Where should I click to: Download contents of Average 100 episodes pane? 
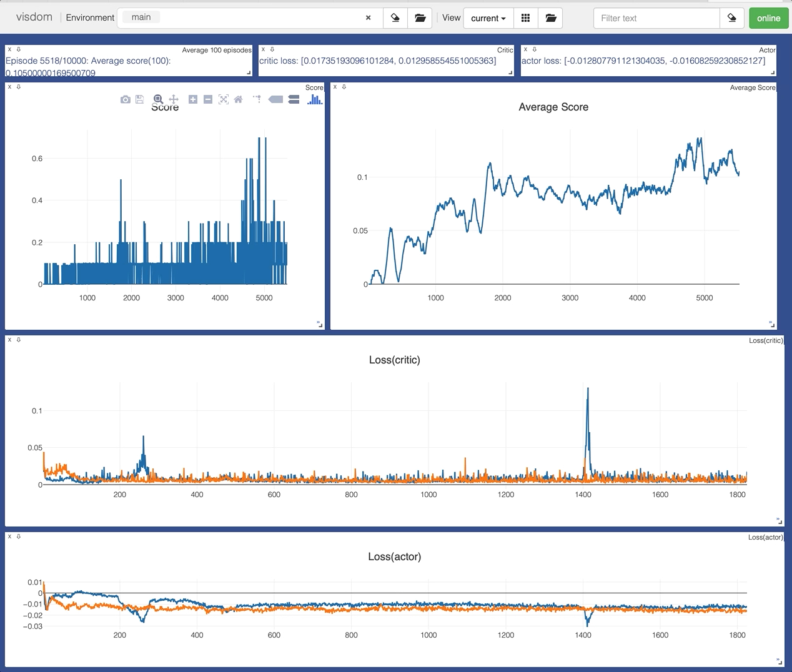(x=18, y=49)
